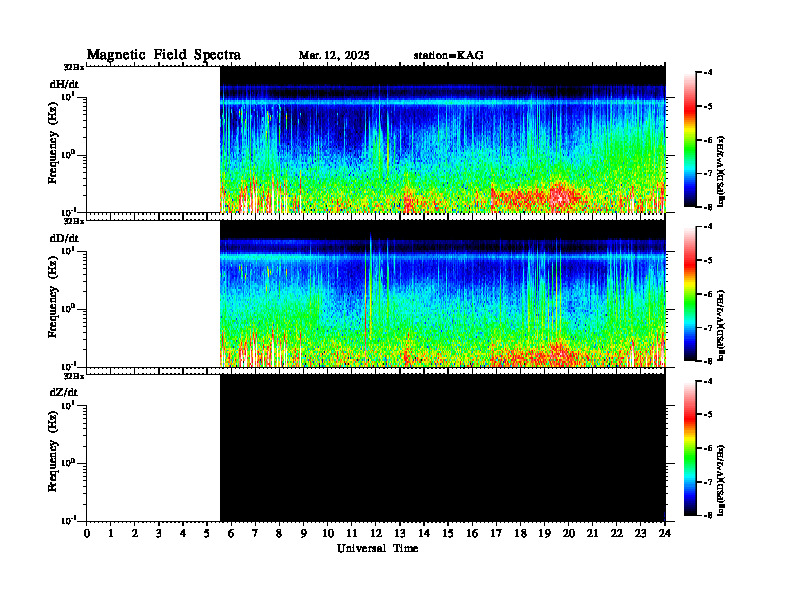Click the hour "2" tick label on time axis
Screen dimensions: 792x612
tap(135, 534)
